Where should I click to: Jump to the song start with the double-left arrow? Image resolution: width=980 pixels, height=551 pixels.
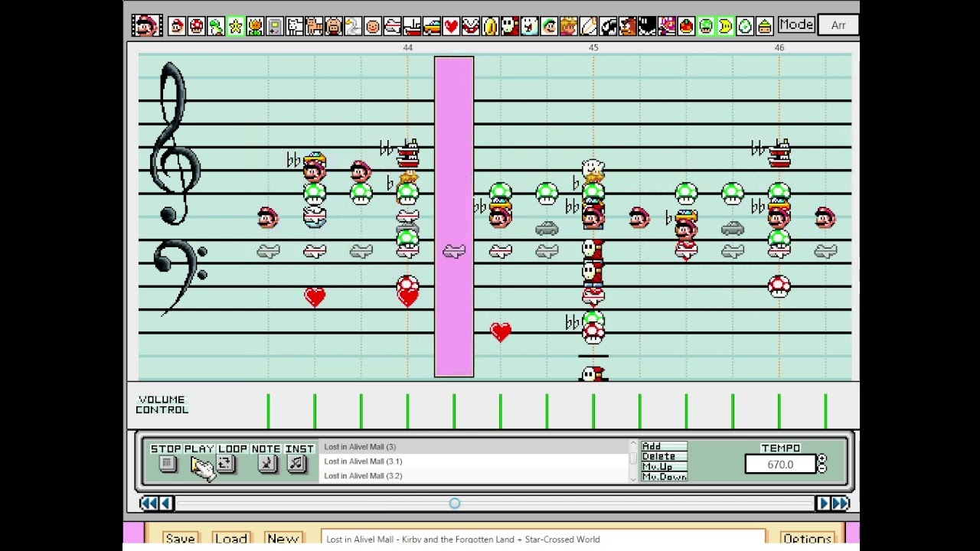coord(149,503)
